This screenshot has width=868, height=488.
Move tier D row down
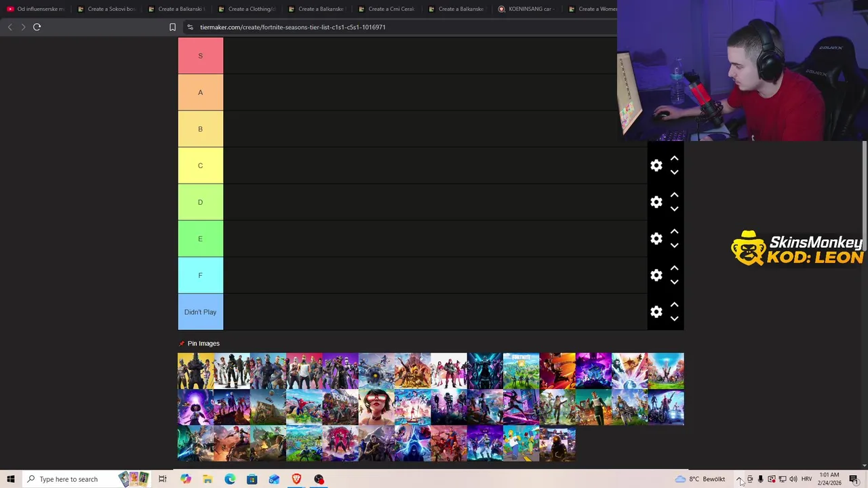point(674,209)
